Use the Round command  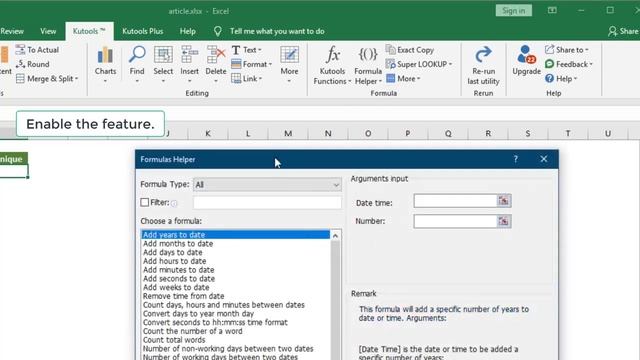click(33, 64)
